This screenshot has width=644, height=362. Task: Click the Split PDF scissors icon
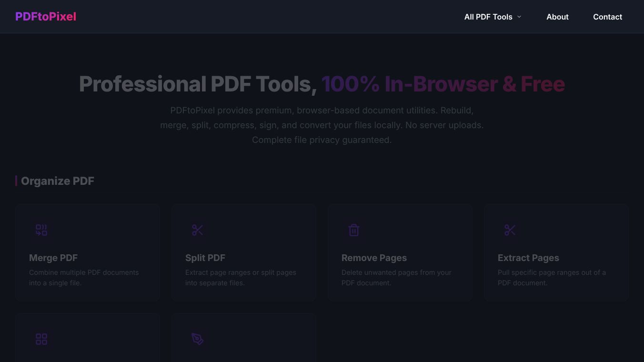(198, 230)
